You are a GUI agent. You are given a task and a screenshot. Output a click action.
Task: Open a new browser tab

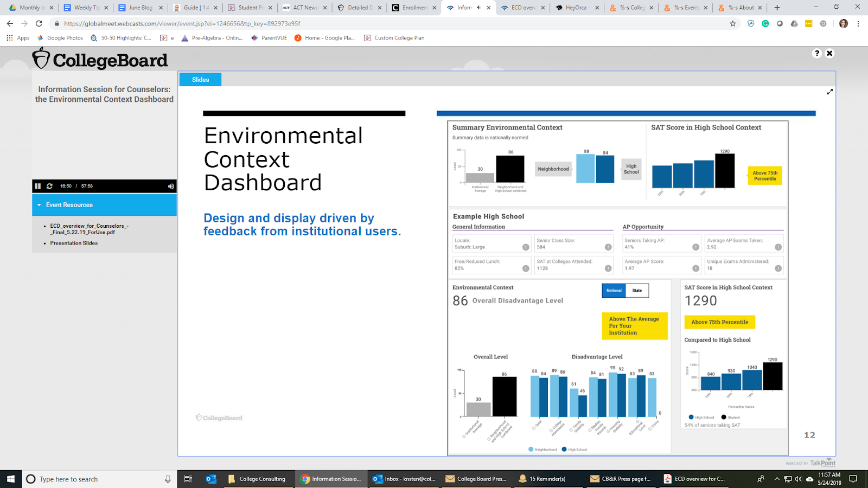[x=777, y=8]
